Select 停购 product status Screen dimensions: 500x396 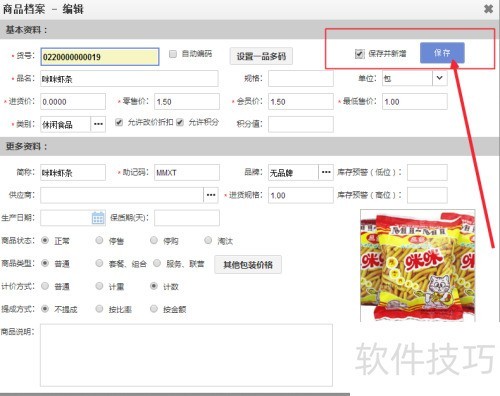[x=154, y=240]
